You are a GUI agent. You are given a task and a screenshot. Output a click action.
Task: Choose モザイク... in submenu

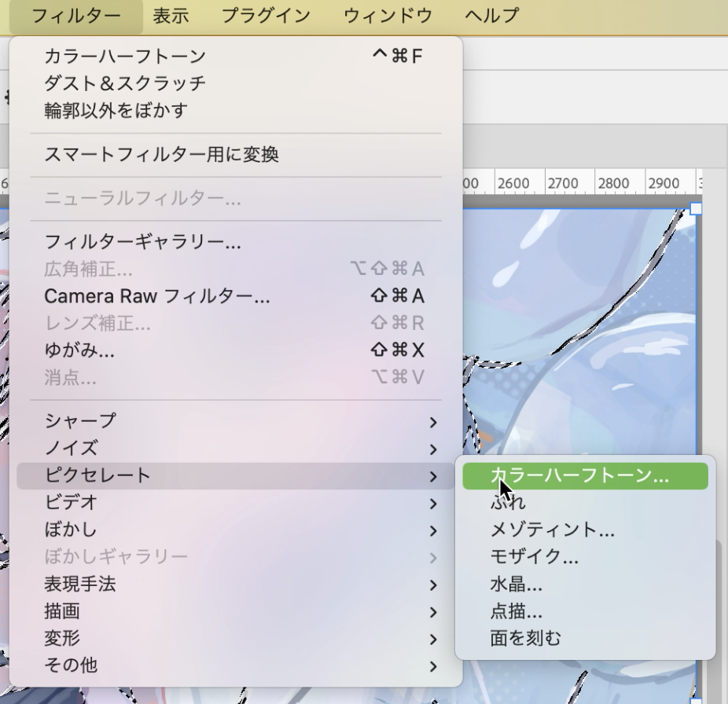pyautogui.click(x=585, y=557)
